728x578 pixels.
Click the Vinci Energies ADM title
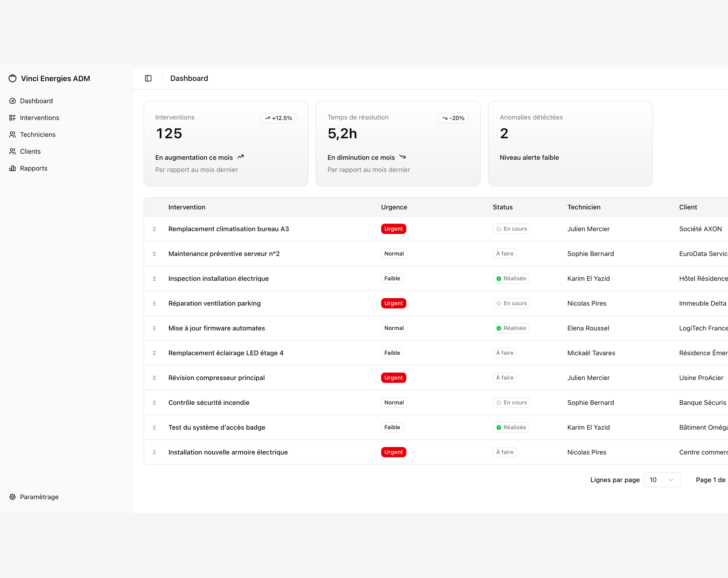pyautogui.click(x=55, y=78)
